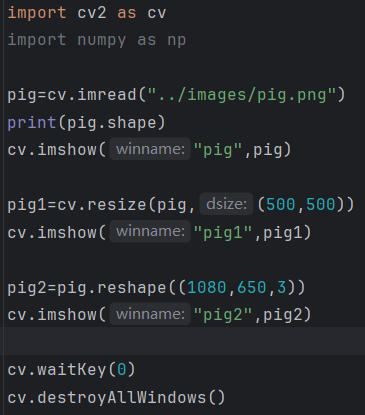The height and width of the screenshot is (415, 365).
Task: Click the greyed "import numpy as np" line
Action: [x=97, y=40]
